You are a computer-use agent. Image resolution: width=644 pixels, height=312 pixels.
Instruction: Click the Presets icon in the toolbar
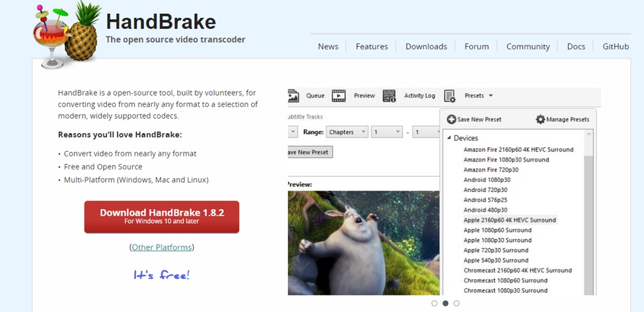450,96
